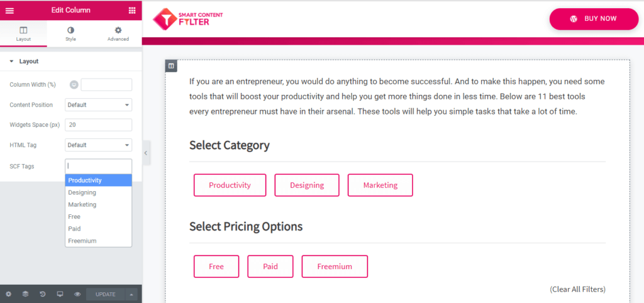Open the widgets grid icon
This screenshot has width=644, height=303.
(132, 10)
